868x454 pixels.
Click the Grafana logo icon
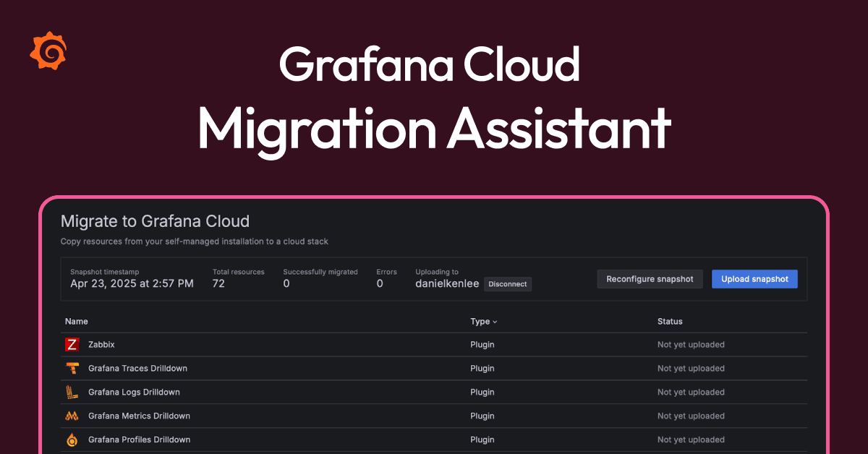coord(48,51)
